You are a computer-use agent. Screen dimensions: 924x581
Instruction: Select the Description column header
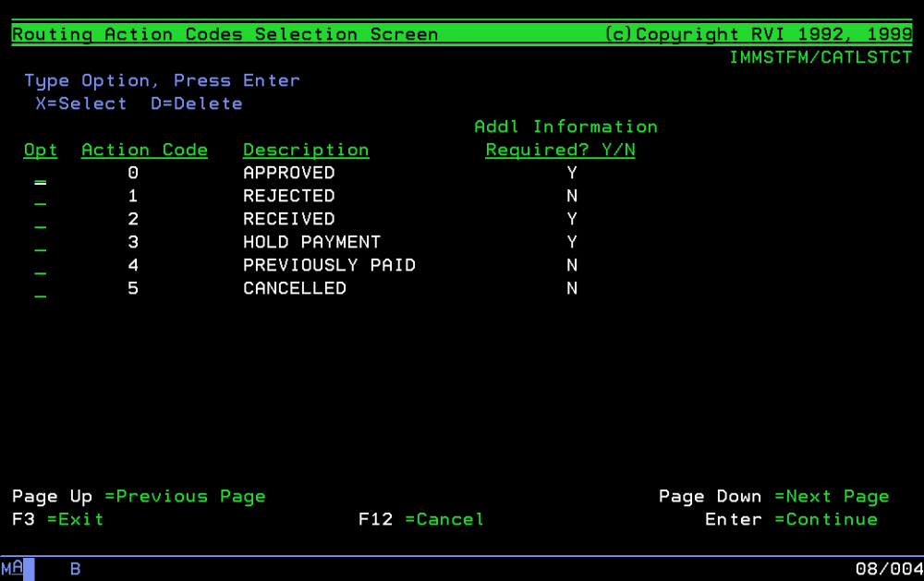[306, 150]
